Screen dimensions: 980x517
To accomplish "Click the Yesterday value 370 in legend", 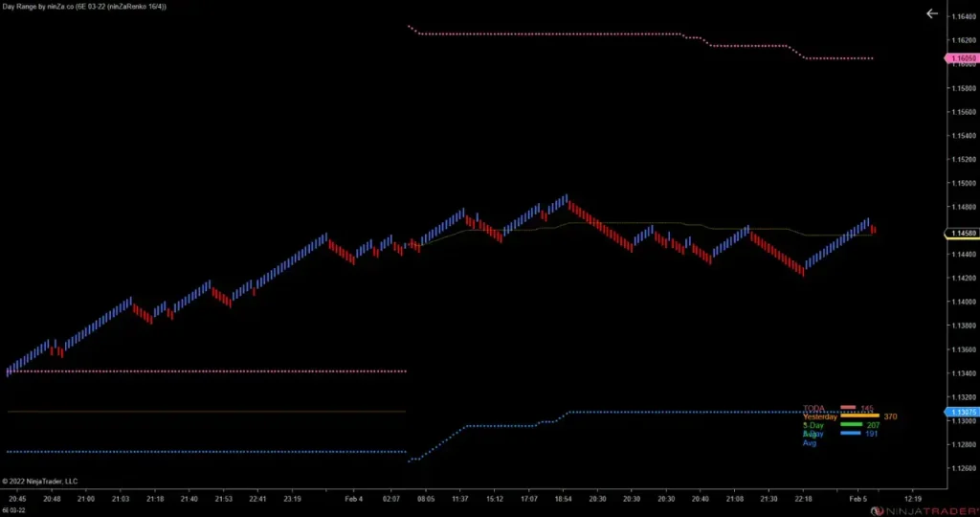I will 890,416.
